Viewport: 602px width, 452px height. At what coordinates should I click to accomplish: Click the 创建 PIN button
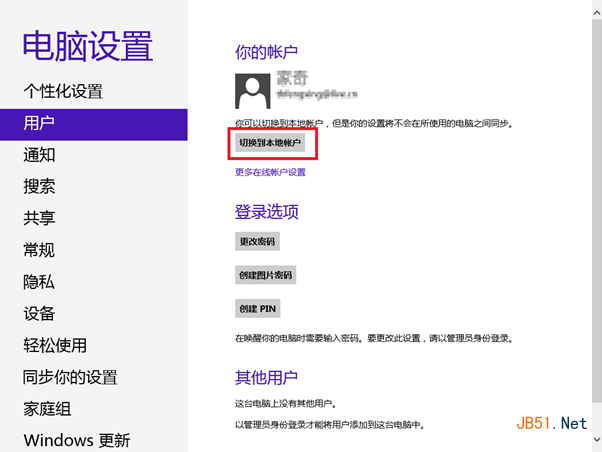click(258, 309)
